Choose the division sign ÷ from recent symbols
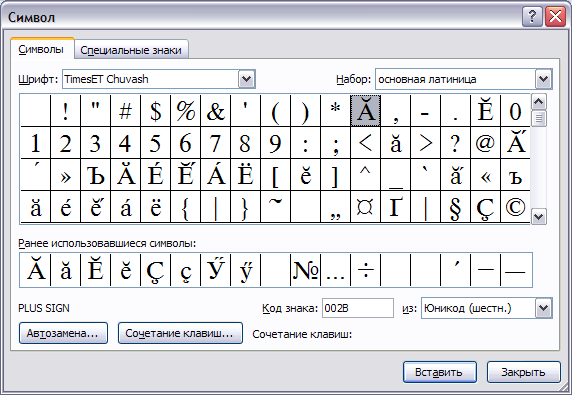The width and height of the screenshot is (573, 396). click(x=365, y=270)
